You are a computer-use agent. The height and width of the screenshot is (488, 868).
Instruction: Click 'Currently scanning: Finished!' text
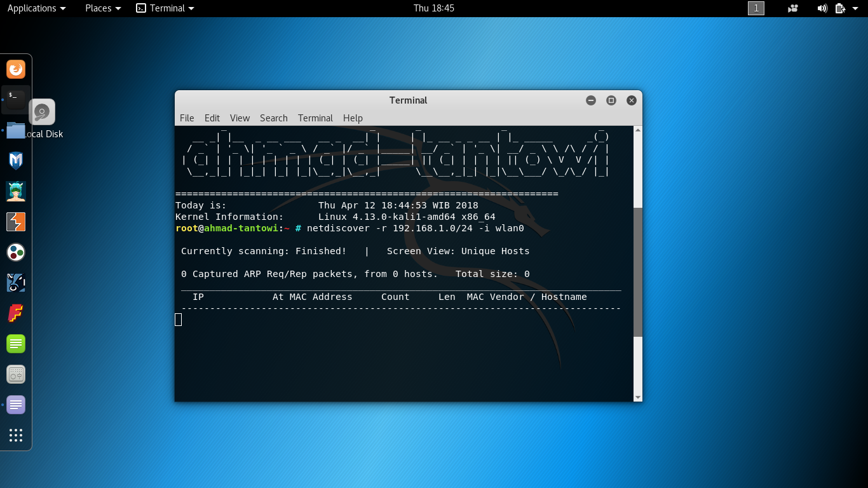point(264,251)
